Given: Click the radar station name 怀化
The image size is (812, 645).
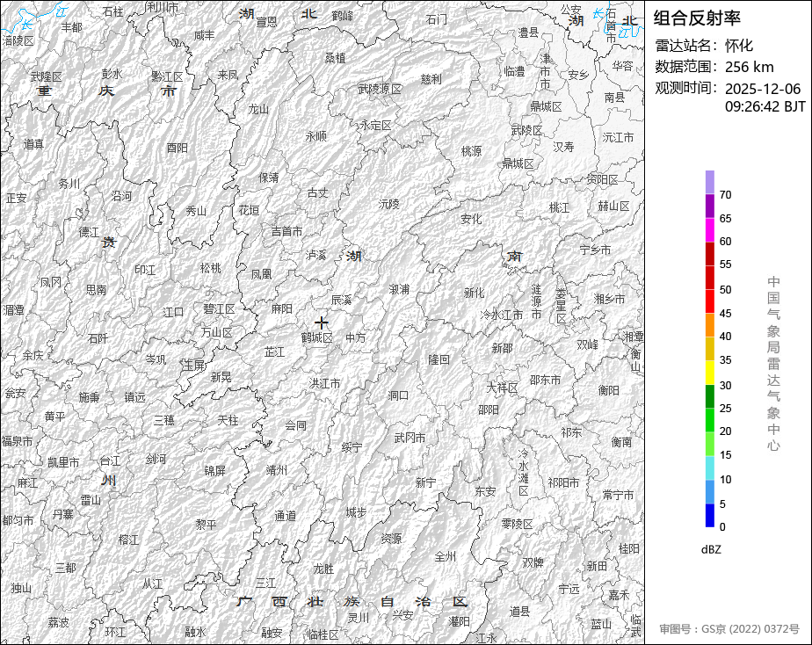Looking at the screenshot, I should pyautogui.click(x=739, y=46).
